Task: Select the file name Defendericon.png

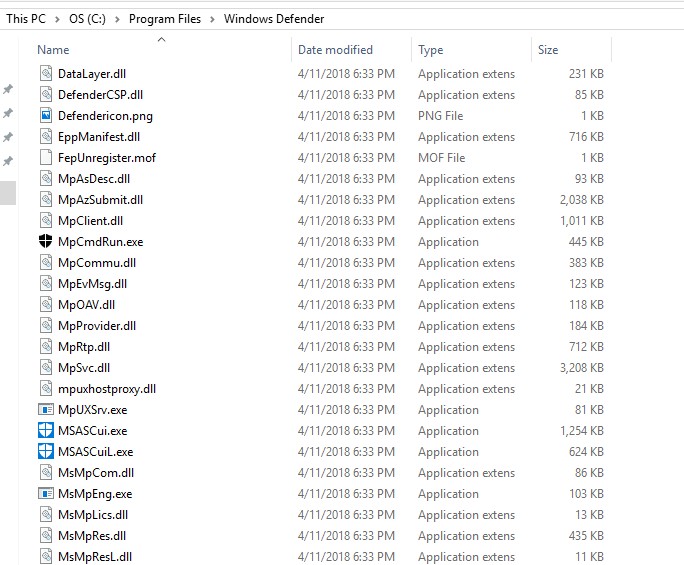Action: tap(106, 116)
